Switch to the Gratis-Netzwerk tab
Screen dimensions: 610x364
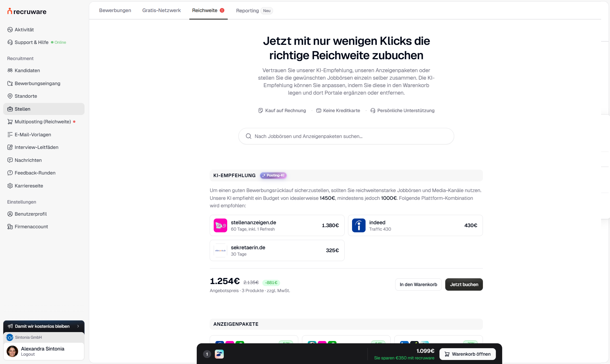coord(161,10)
